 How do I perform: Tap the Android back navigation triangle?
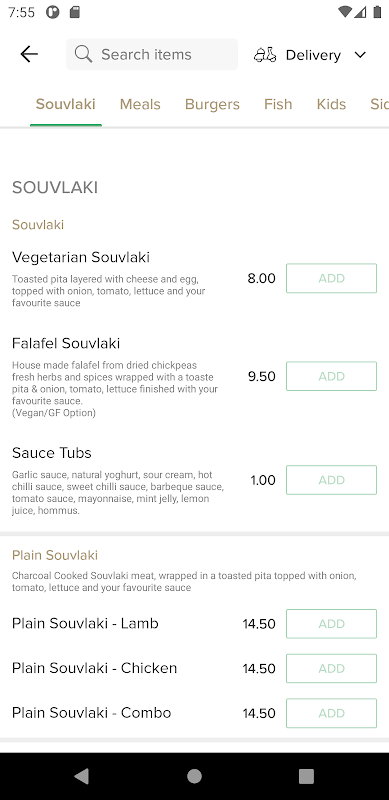click(x=81, y=776)
